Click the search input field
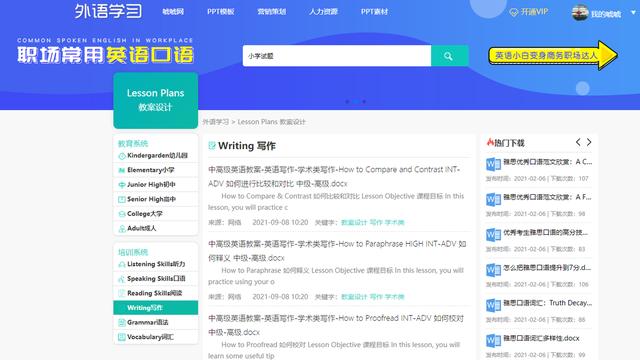This screenshot has height=360, width=640. click(x=337, y=56)
